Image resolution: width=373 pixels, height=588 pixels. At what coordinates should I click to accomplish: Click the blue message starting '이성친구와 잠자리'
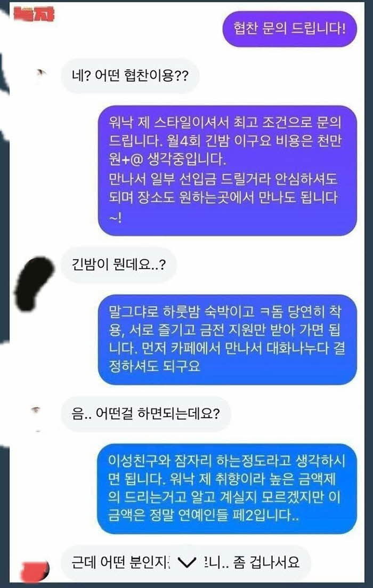click(x=227, y=489)
